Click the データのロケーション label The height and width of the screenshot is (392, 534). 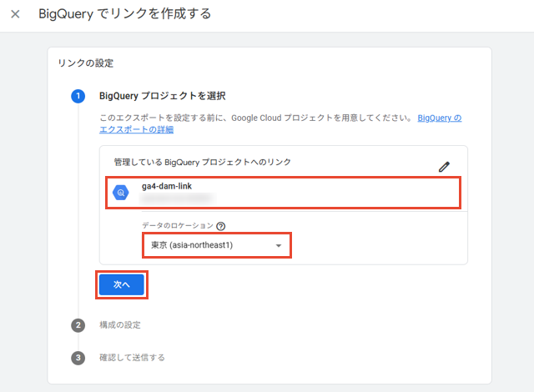(x=178, y=225)
